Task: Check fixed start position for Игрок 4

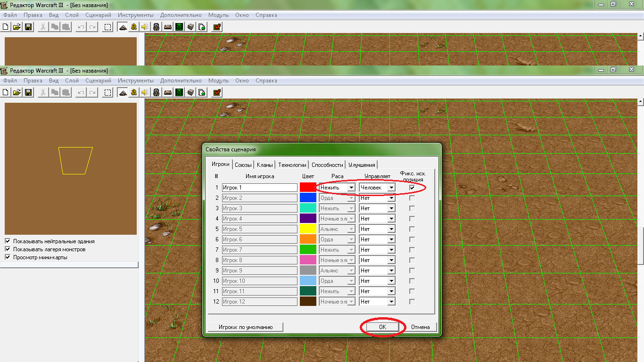Action: point(412,219)
